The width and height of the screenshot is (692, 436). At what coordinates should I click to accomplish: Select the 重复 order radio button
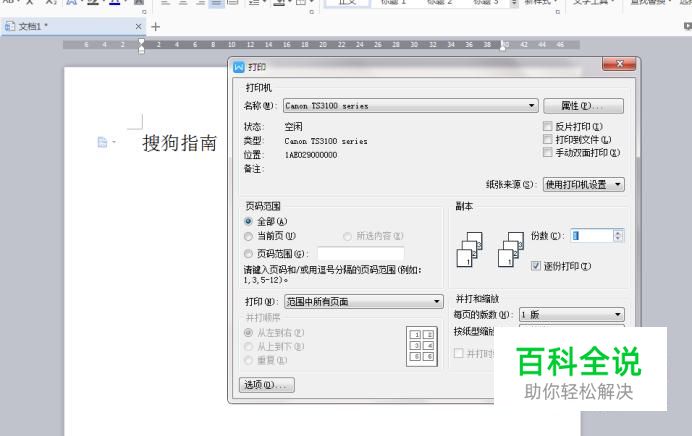point(248,360)
